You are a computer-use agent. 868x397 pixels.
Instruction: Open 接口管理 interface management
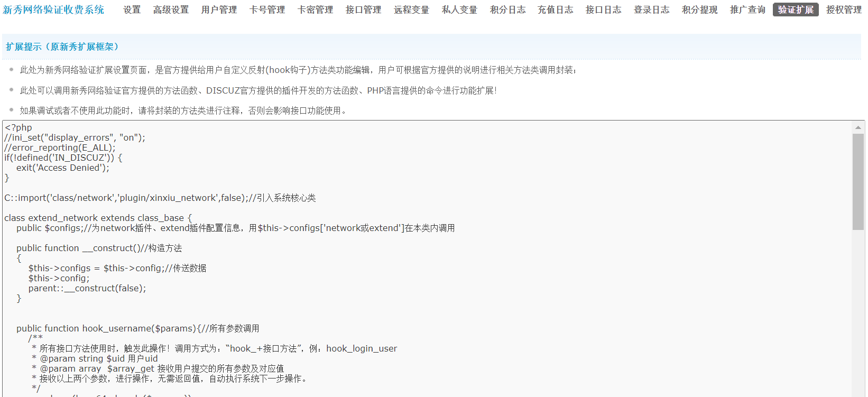tap(363, 10)
